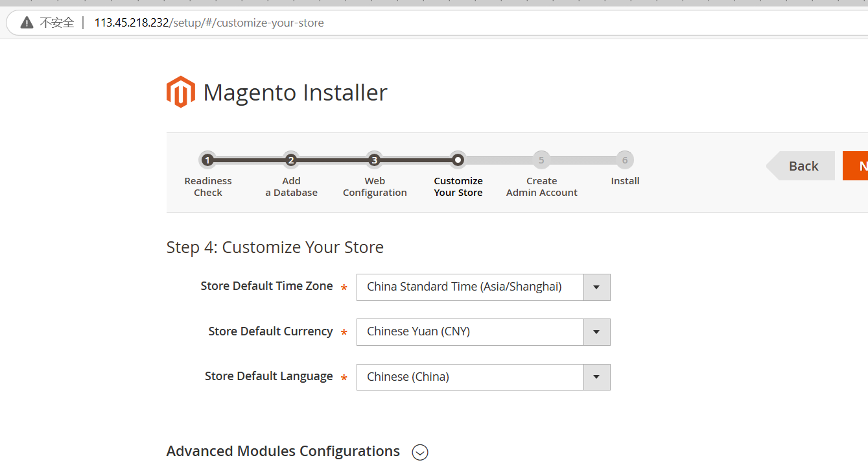
Task: Open the Store Default Time Zone dropdown
Action: (x=483, y=287)
